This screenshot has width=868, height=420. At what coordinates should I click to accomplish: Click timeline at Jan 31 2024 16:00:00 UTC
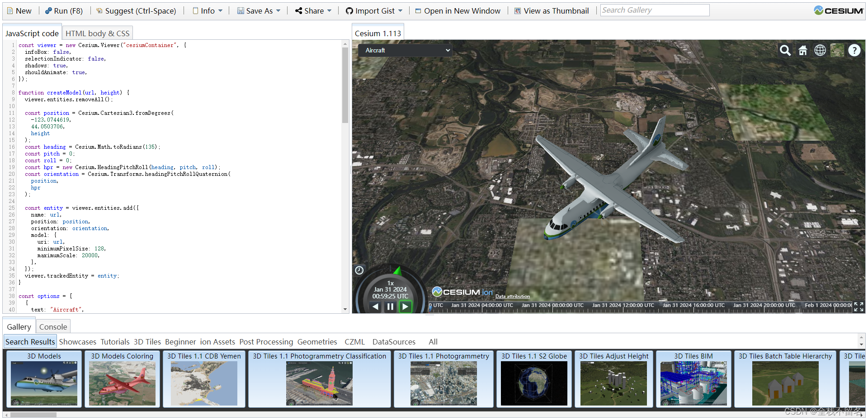pos(693,306)
